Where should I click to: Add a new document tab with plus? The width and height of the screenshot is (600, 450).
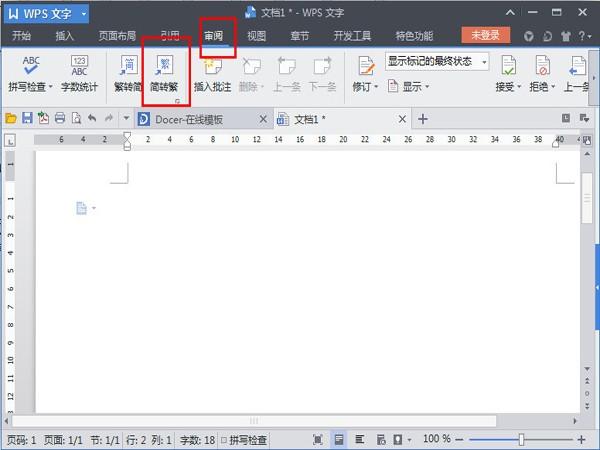tap(423, 119)
